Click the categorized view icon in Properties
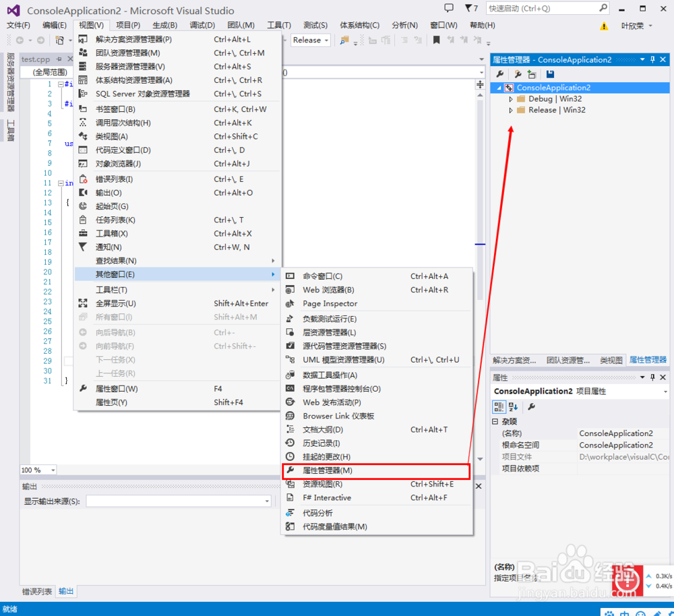The height and width of the screenshot is (616, 674). coord(499,406)
